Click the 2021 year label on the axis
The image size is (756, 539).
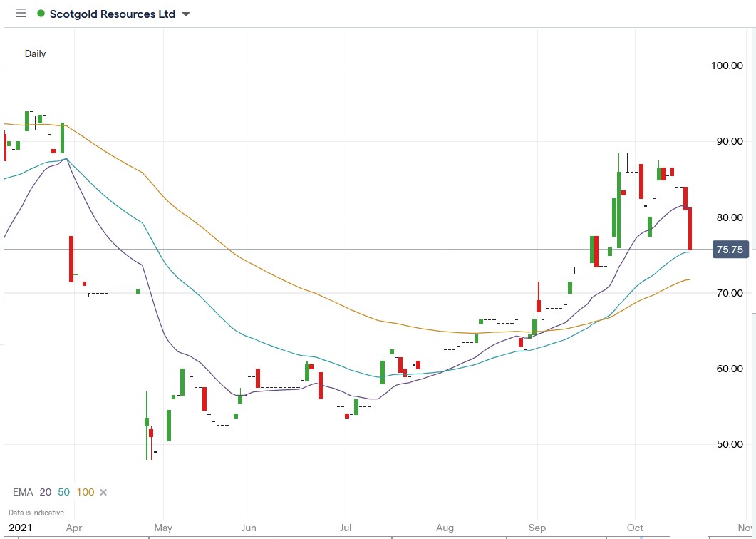click(x=21, y=528)
